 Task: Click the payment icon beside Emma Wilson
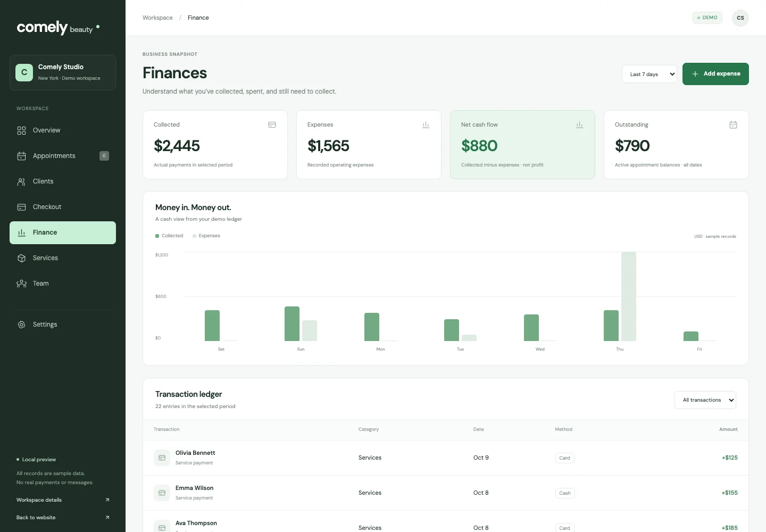point(162,493)
